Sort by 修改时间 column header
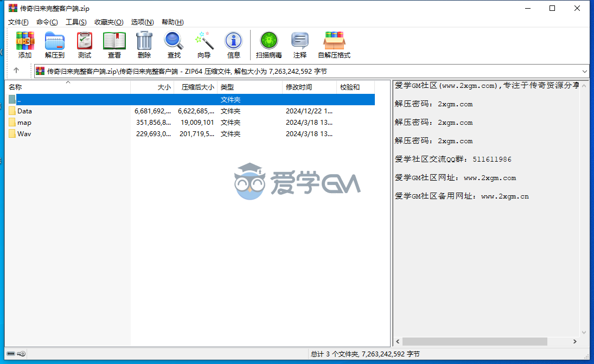The height and width of the screenshot is (364, 594). 310,87
